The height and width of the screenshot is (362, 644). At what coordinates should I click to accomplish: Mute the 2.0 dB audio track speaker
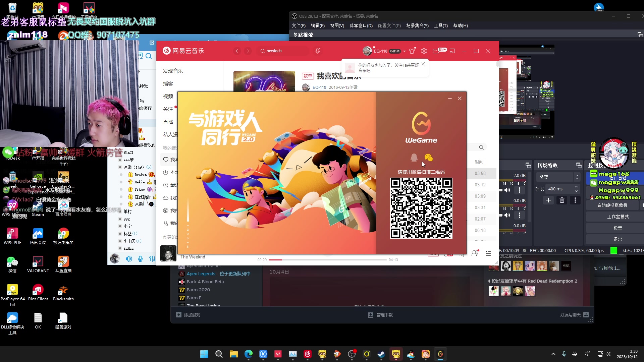coord(507,190)
